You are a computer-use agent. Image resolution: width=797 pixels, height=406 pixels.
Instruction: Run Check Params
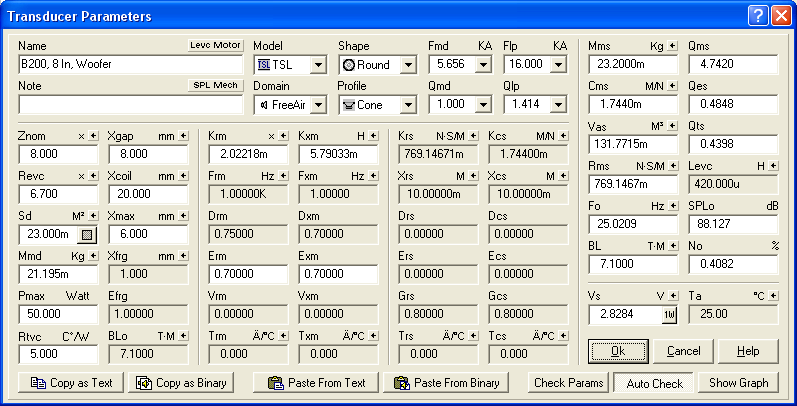568,383
